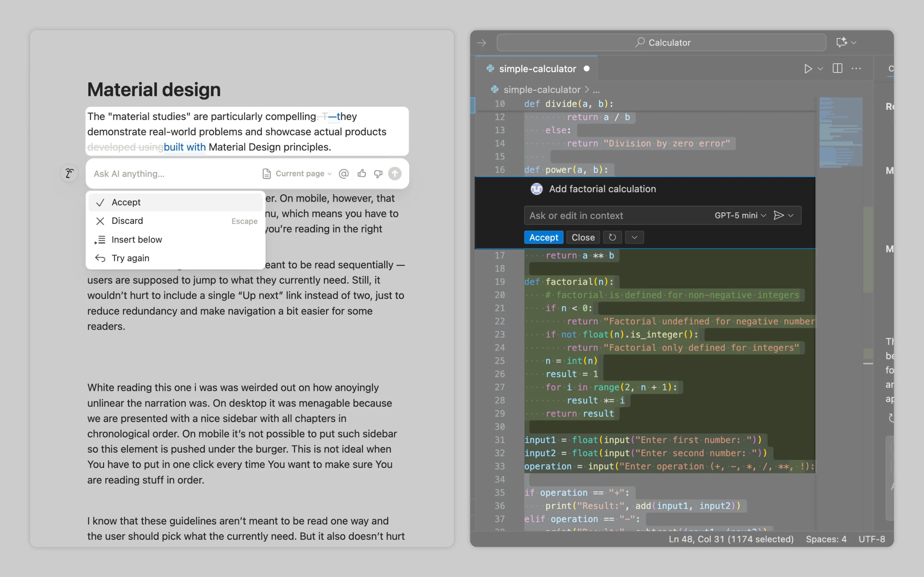Expand the run options chevron
This screenshot has width=924, height=577.
(x=820, y=69)
